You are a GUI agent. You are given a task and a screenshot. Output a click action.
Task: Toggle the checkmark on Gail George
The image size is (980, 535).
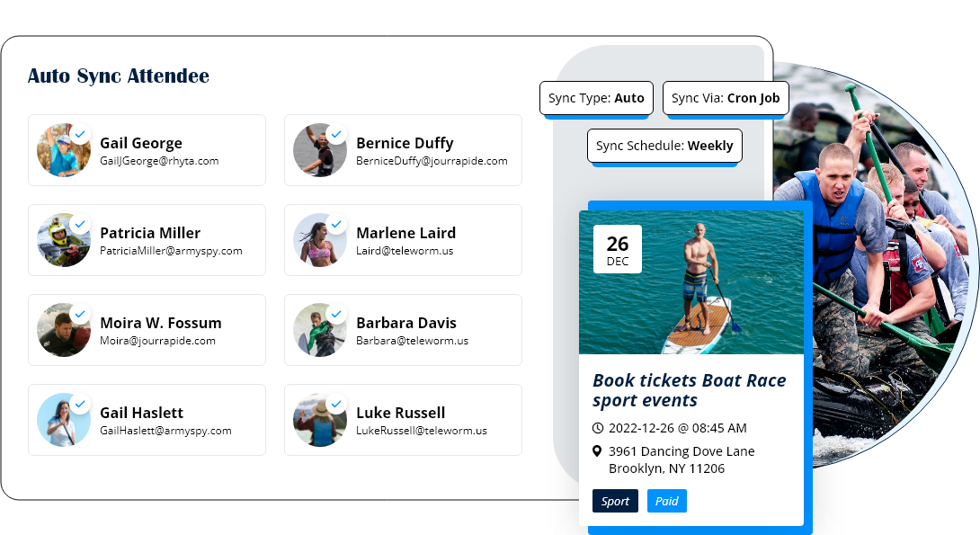tap(81, 134)
